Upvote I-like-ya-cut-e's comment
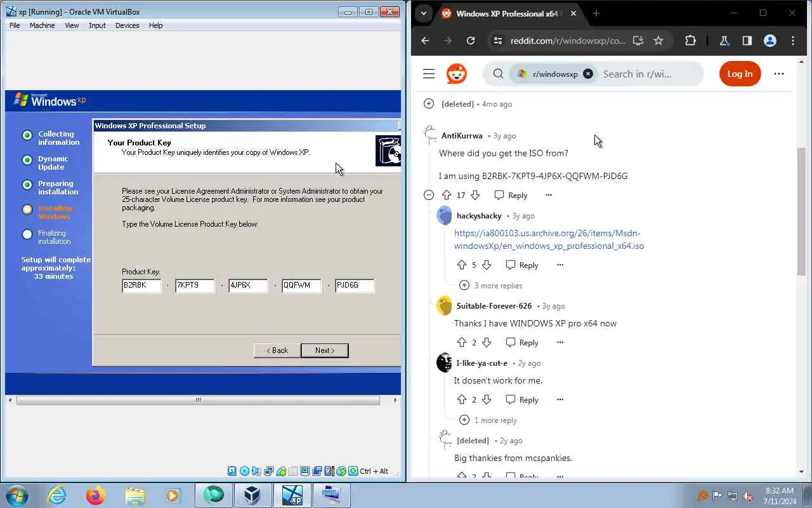Screen dimensions: 812x508 point(462,399)
